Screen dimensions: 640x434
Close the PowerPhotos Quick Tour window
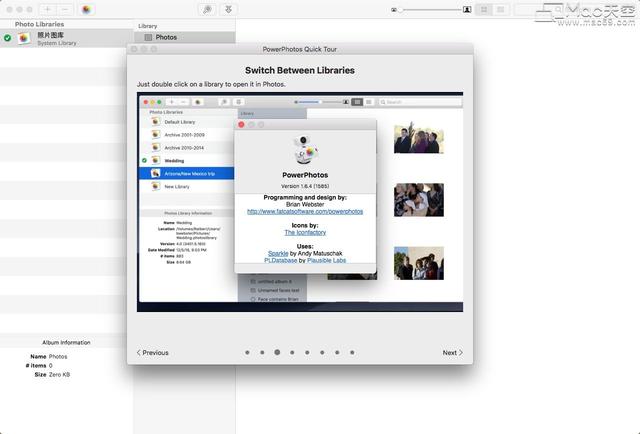(x=134, y=49)
